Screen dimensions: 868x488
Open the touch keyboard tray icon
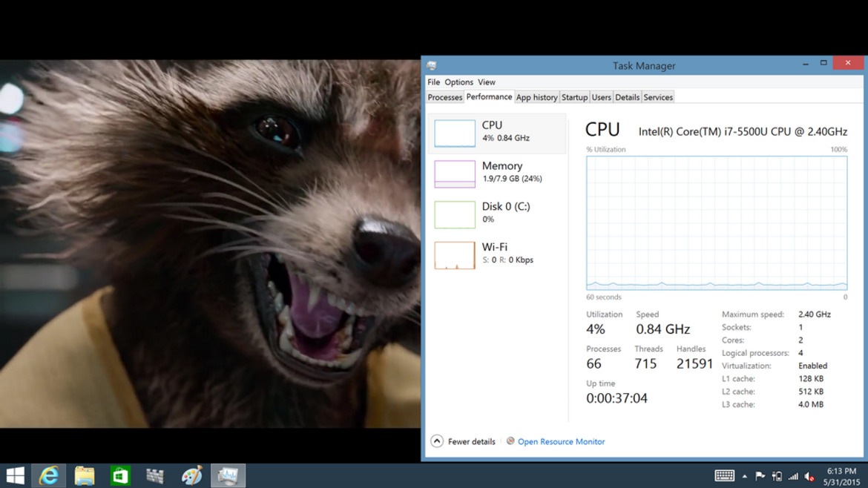tap(724, 475)
